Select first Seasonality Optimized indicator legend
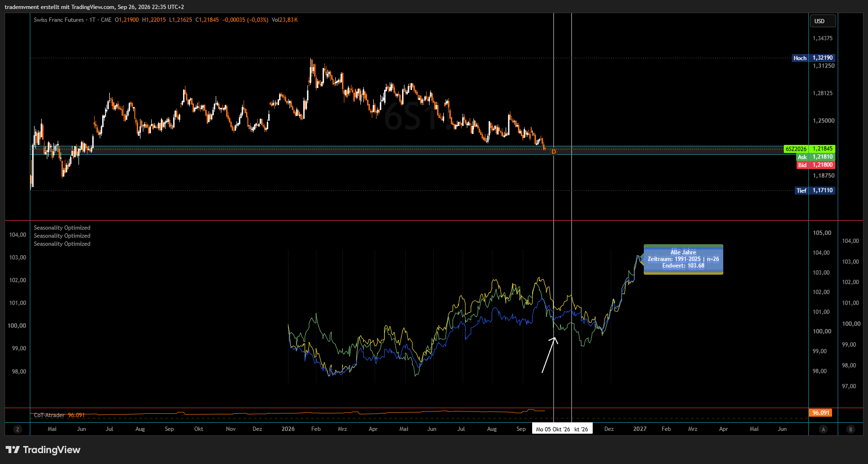868x464 pixels. pyautogui.click(x=62, y=228)
